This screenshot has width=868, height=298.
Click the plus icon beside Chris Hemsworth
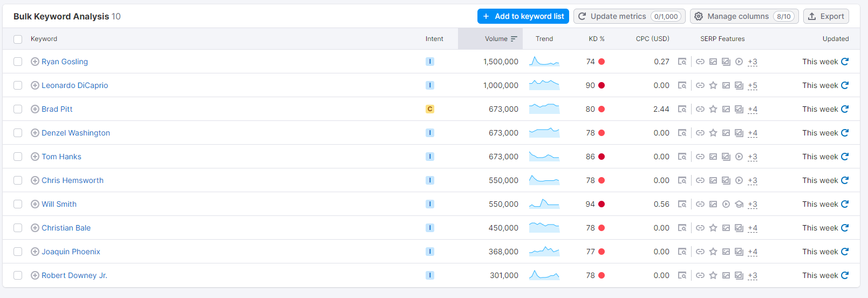point(35,180)
